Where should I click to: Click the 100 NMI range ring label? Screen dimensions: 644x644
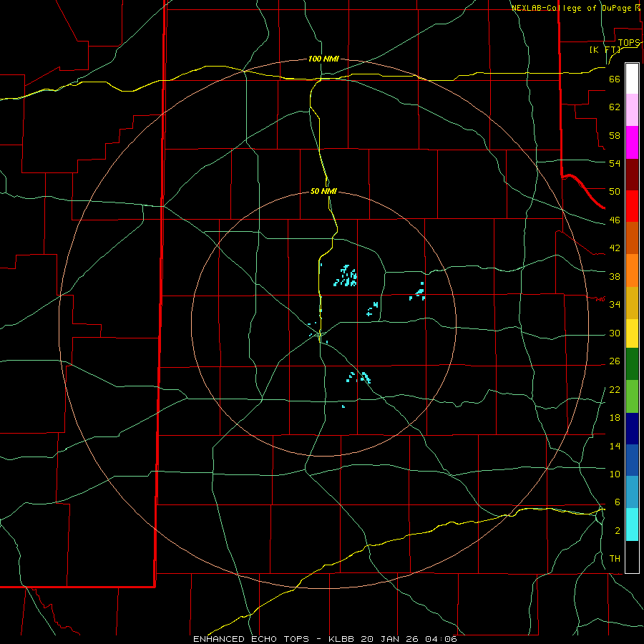tap(323, 59)
